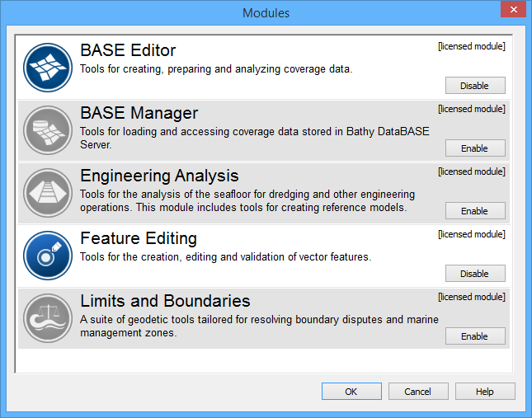Click the licensed module label for BASE Editor

pyautogui.click(x=471, y=46)
